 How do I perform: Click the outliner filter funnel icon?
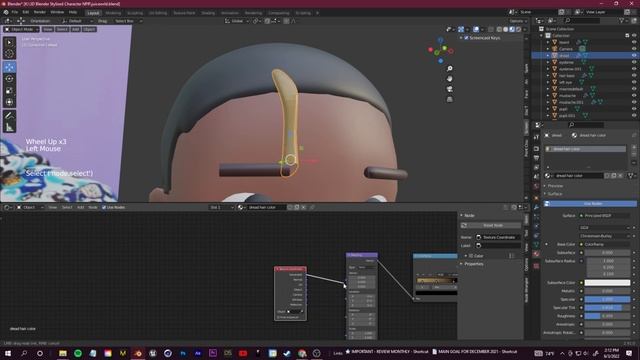coord(622,20)
